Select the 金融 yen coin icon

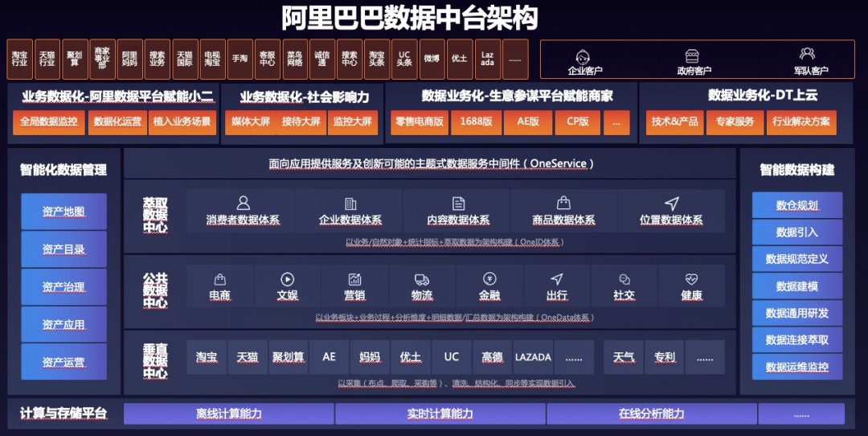[x=489, y=279]
